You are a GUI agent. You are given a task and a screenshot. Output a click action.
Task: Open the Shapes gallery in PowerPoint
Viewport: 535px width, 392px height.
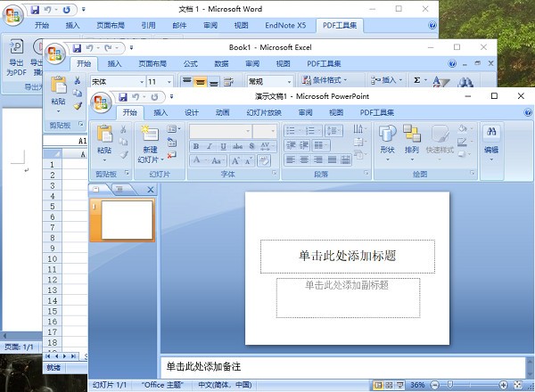(x=387, y=140)
